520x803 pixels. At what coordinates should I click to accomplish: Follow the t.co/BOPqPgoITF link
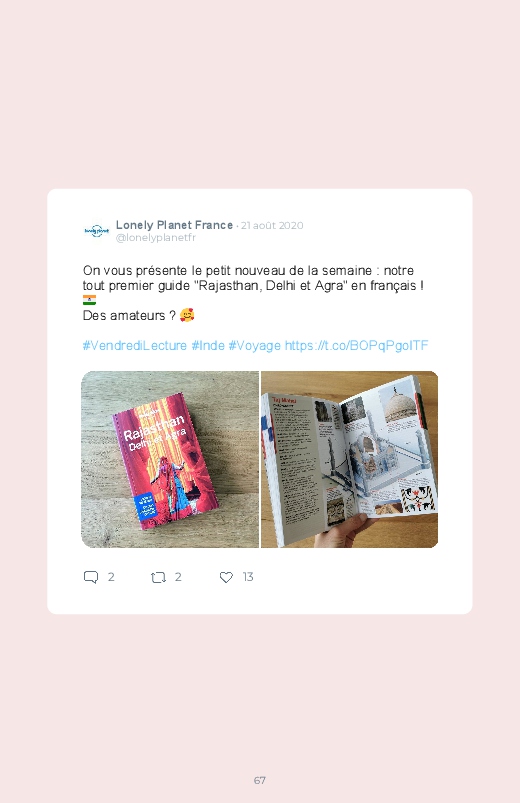click(357, 346)
